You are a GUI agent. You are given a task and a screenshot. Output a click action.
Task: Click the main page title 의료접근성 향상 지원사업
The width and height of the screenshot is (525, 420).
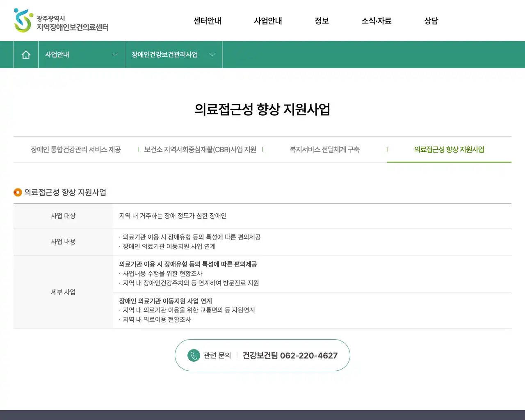[x=262, y=109]
